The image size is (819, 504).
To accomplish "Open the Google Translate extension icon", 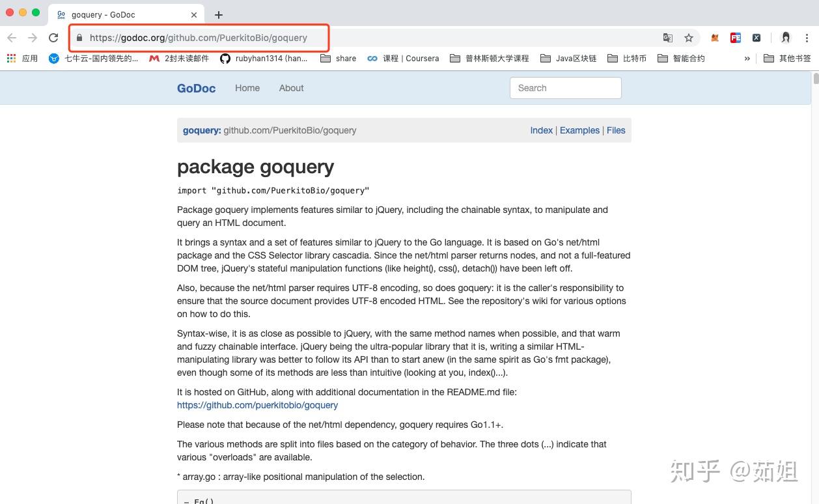I will coord(668,38).
